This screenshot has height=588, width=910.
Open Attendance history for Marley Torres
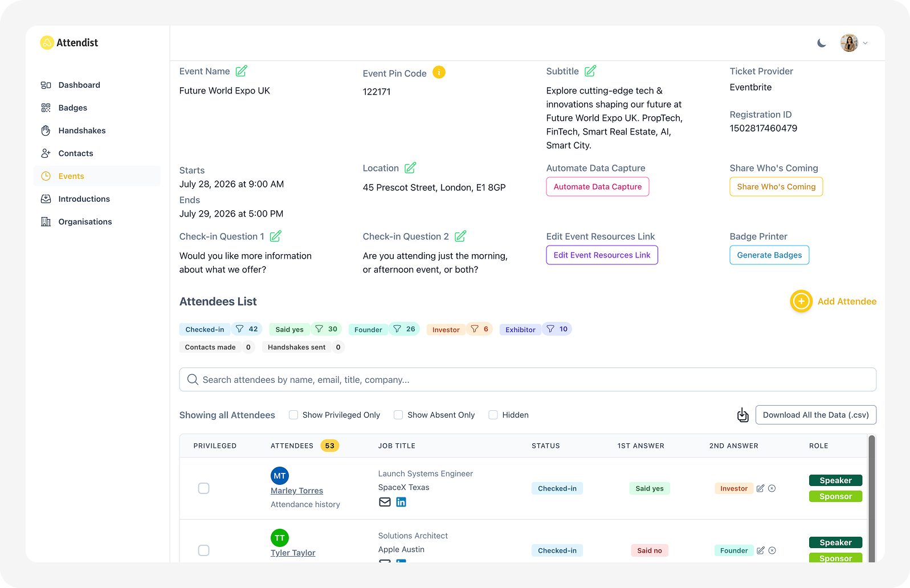(x=305, y=504)
